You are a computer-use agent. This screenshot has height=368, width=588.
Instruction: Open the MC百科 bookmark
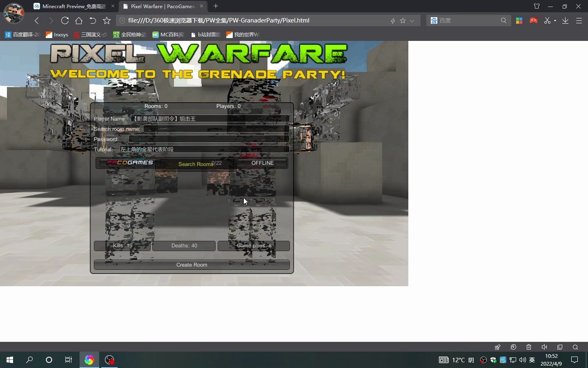click(168, 35)
